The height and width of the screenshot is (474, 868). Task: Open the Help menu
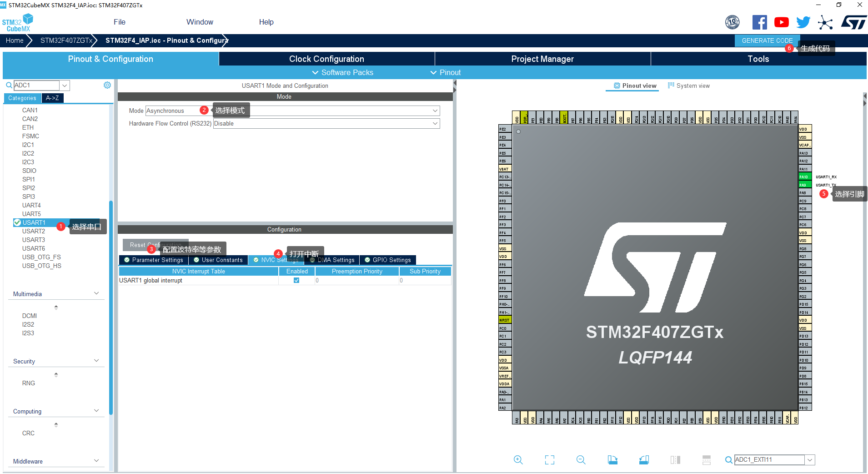(266, 22)
